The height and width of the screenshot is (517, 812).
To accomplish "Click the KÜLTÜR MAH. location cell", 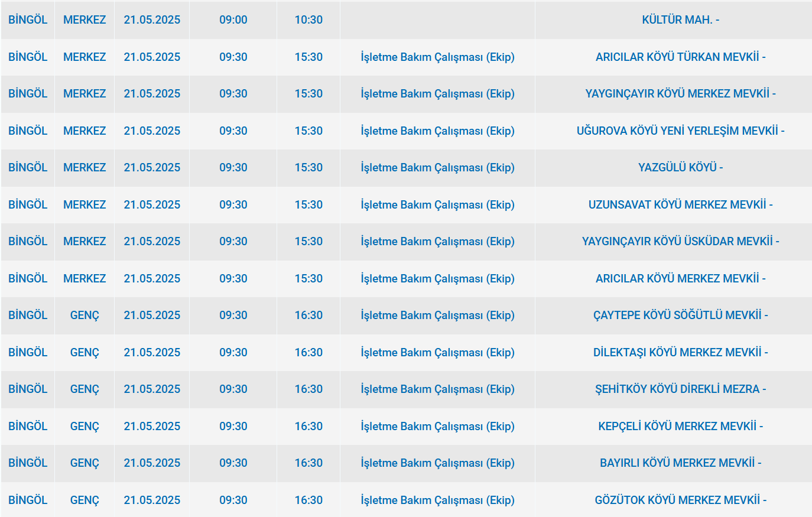I will click(x=680, y=20).
